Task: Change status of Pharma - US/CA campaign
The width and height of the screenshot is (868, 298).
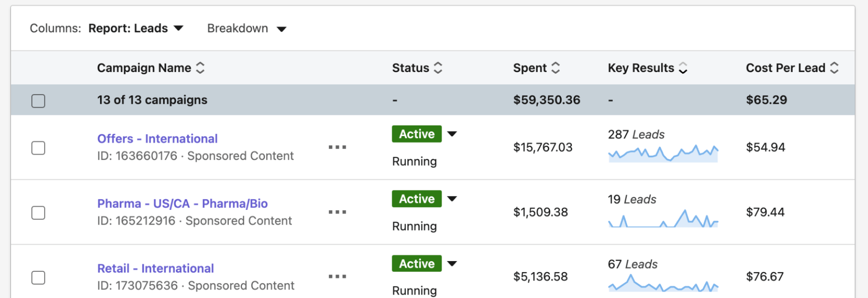Action: coord(452,199)
